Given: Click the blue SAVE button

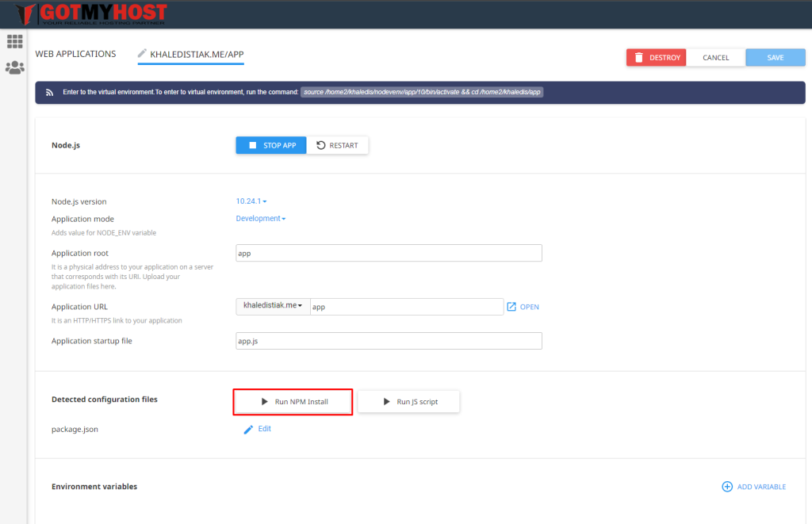Looking at the screenshot, I should (x=775, y=58).
